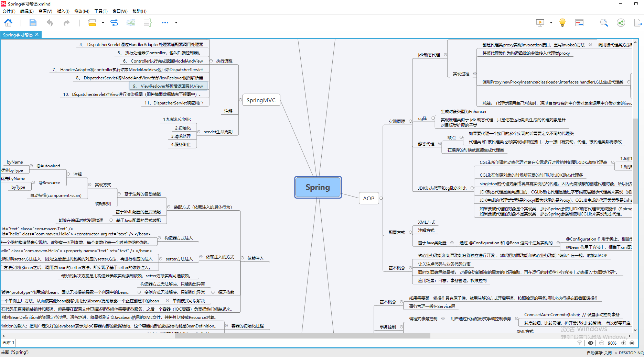Collapse the 循环依赖 node
This screenshot has height=357, width=644.
coord(213,292)
